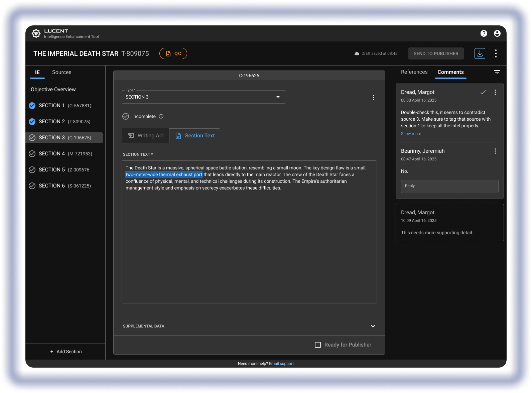Switch to the Writing Aid tab
The image size is (532, 393).
[x=146, y=136]
